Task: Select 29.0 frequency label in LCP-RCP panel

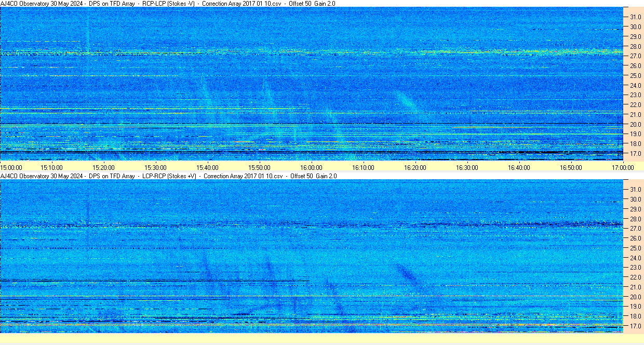Action: (636, 209)
